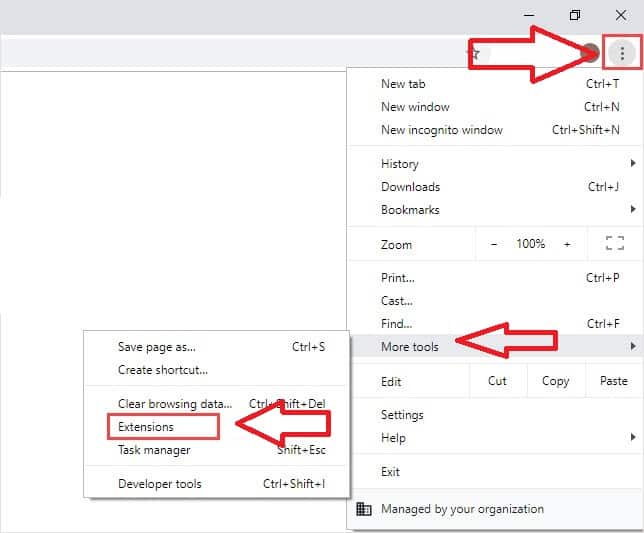Viewport: 644px width, 533px height.
Task: Click the fullscreen zoom icon
Action: coord(615,244)
